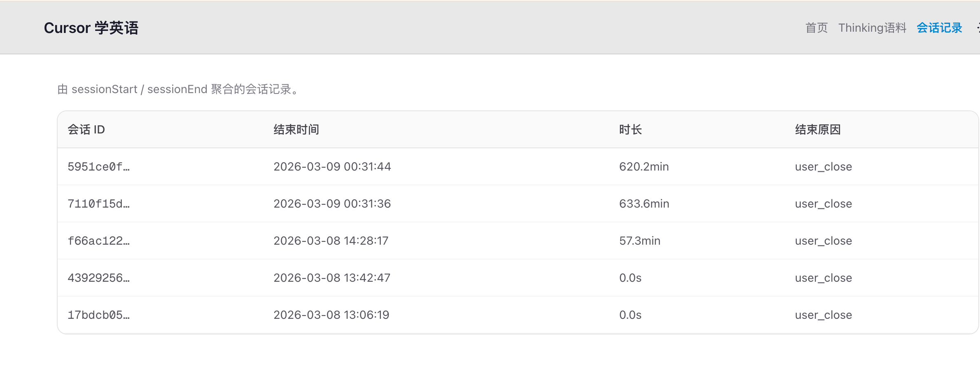Open the Cursor 学英语 site title
This screenshot has width=980, height=374.
coord(91,28)
